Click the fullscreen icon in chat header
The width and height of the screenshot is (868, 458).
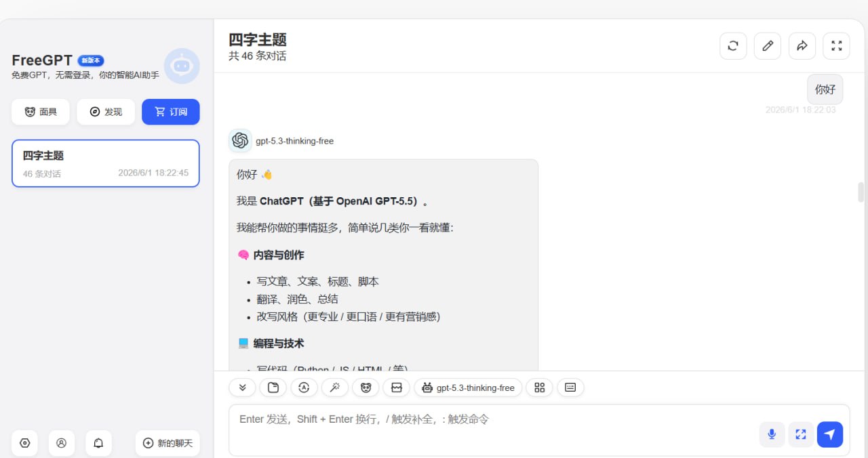point(836,46)
